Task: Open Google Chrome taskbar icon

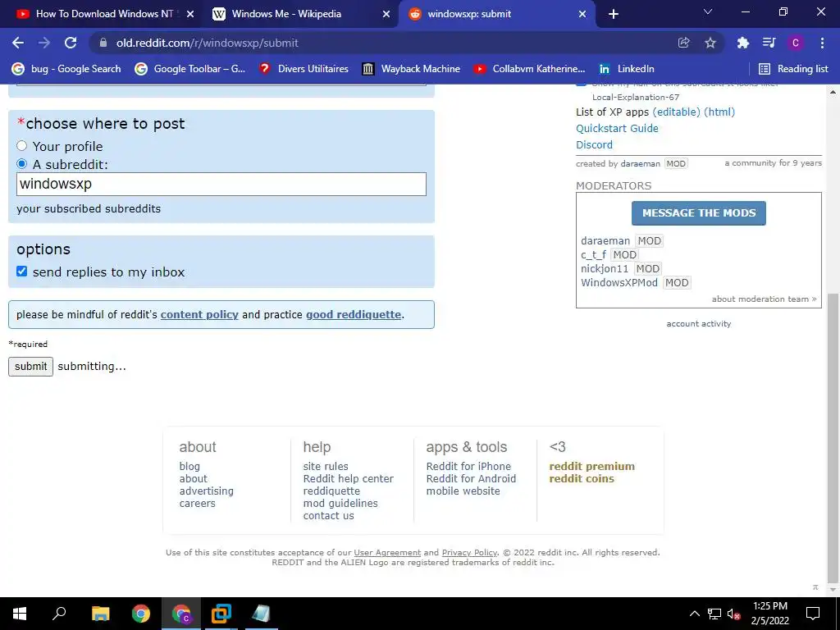Action: (141, 614)
